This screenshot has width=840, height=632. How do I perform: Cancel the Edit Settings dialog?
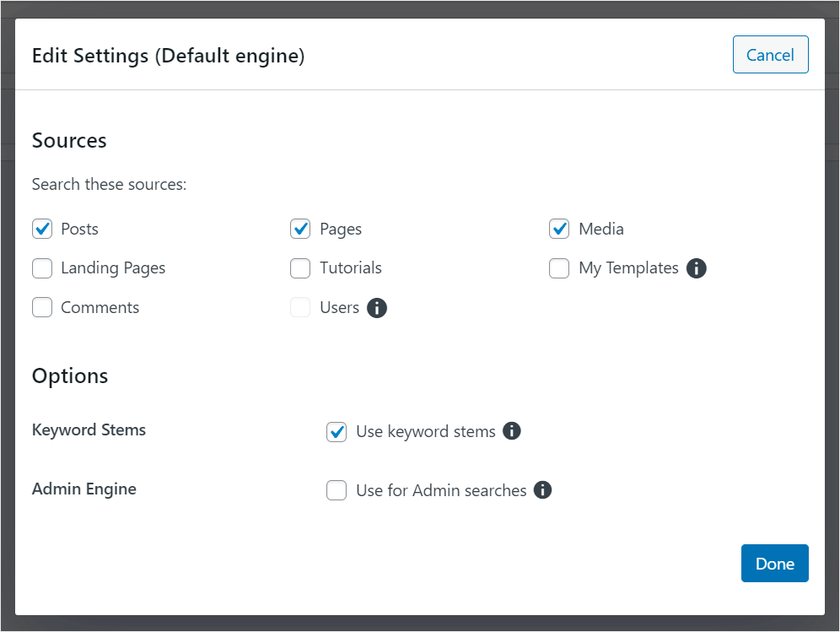point(770,55)
